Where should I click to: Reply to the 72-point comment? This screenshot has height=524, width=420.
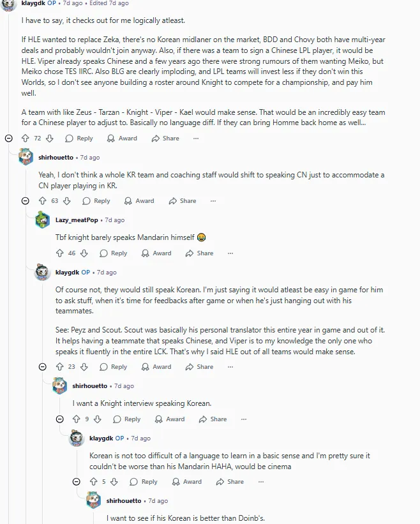[x=79, y=138]
